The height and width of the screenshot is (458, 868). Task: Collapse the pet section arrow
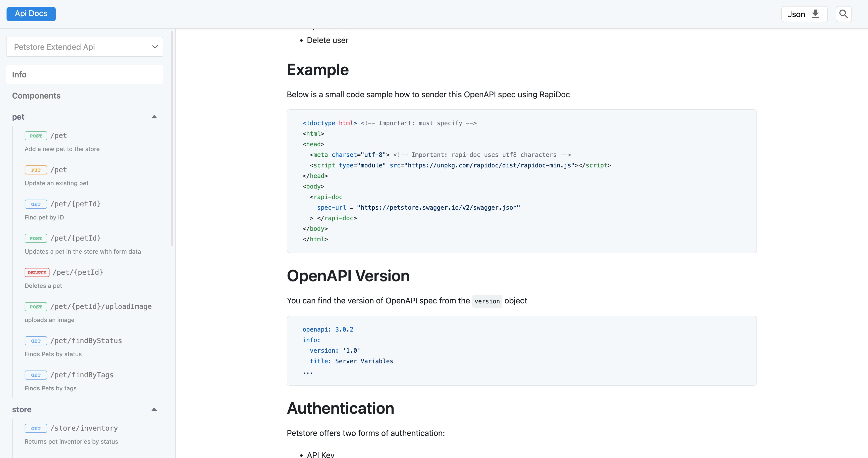click(x=154, y=117)
